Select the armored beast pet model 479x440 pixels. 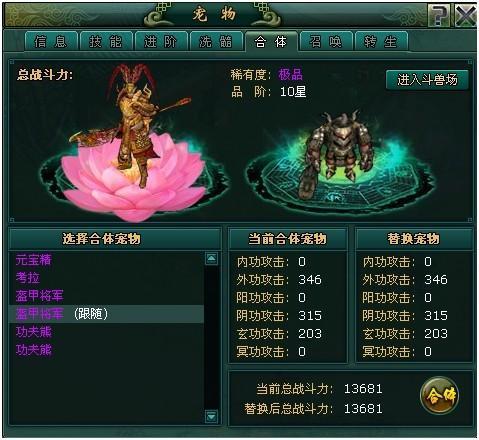click(x=337, y=153)
